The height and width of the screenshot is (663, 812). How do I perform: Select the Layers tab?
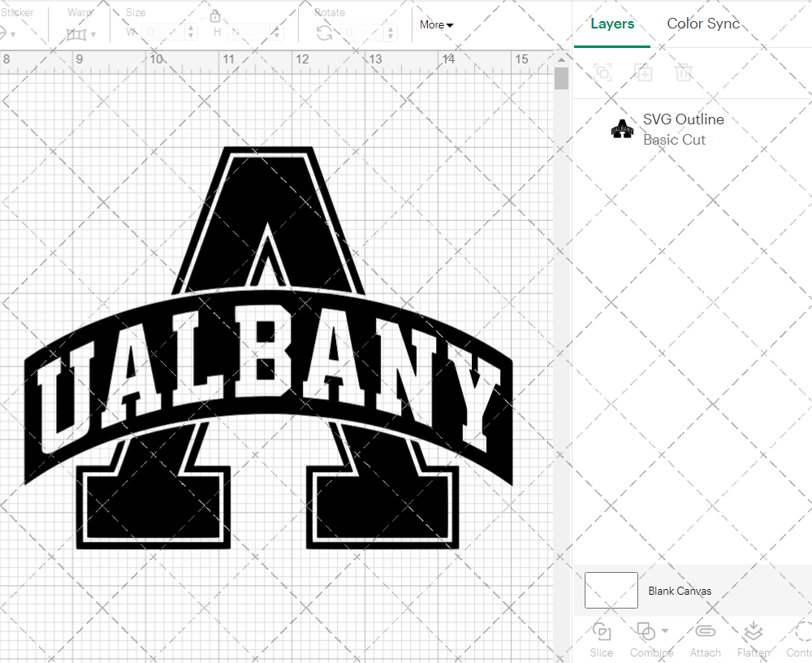click(612, 24)
